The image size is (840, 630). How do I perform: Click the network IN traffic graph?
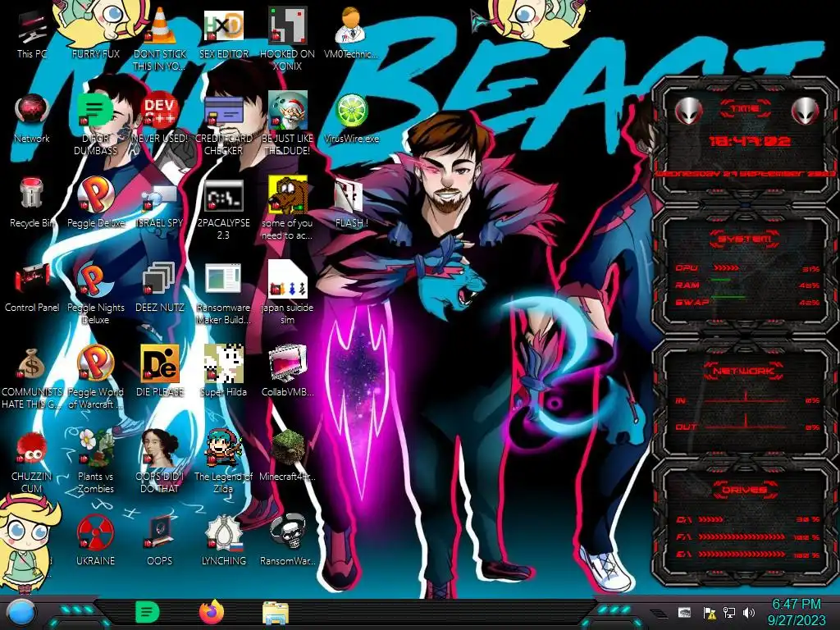pyautogui.click(x=746, y=398)
